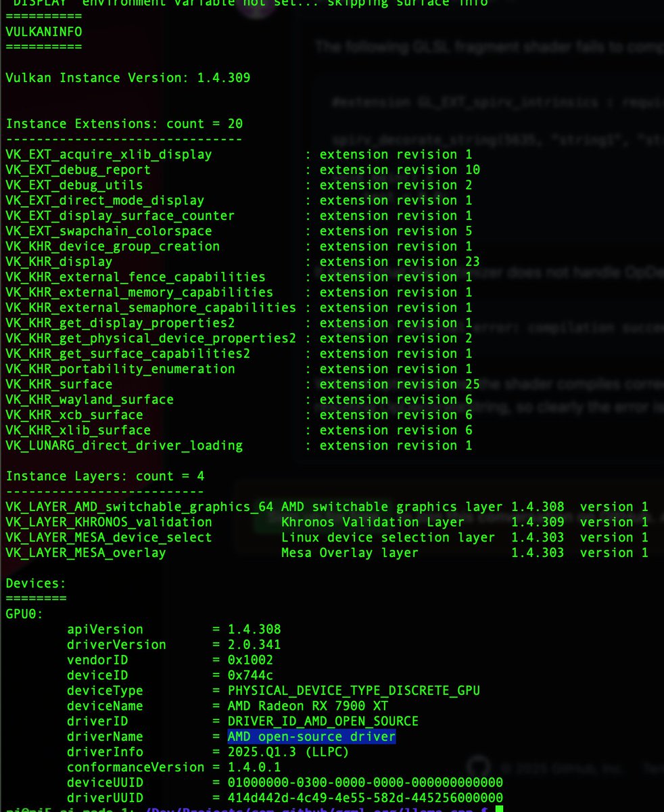Click 'VK_EXT_debug_utils' extension name

click(74, 185)
